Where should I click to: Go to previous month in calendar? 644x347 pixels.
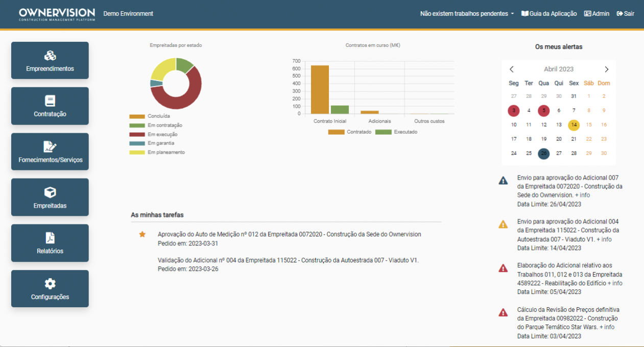coord(512,69)
